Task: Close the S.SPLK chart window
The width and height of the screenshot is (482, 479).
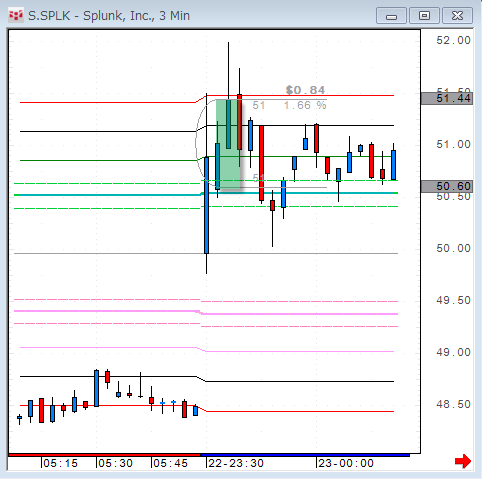Action: pos(457,16)
